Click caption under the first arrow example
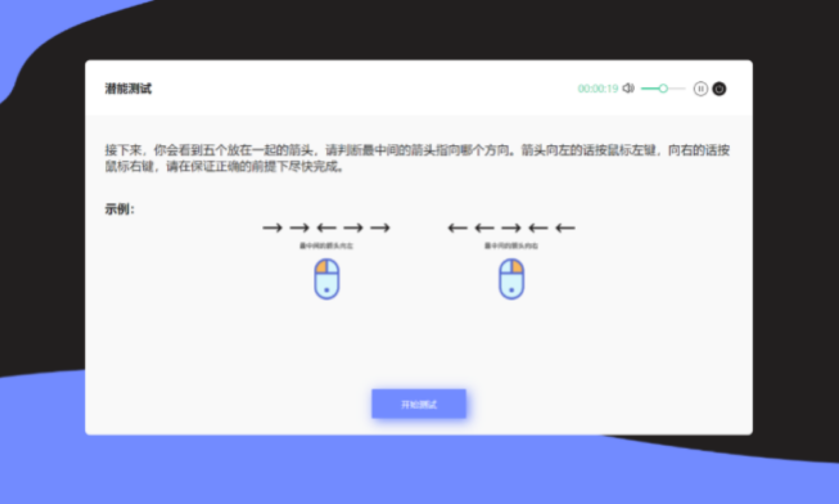 [x=327, y=246]
